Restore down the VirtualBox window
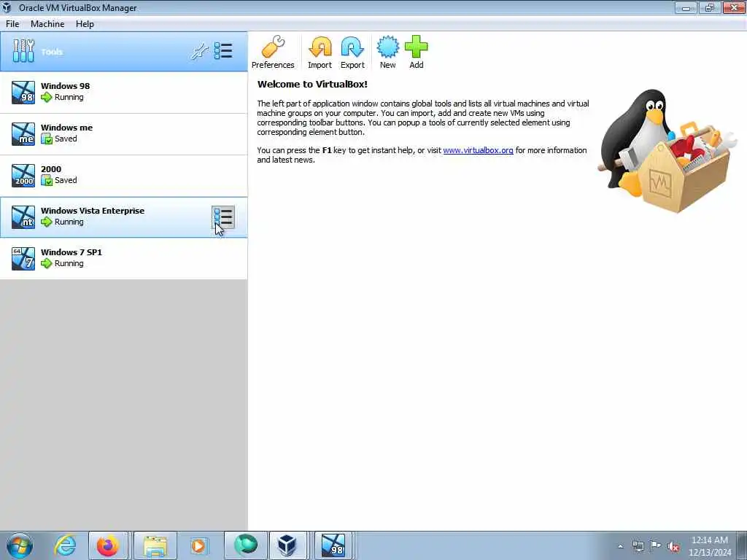This screenshot has height=560, width=747. pos(710,7)
